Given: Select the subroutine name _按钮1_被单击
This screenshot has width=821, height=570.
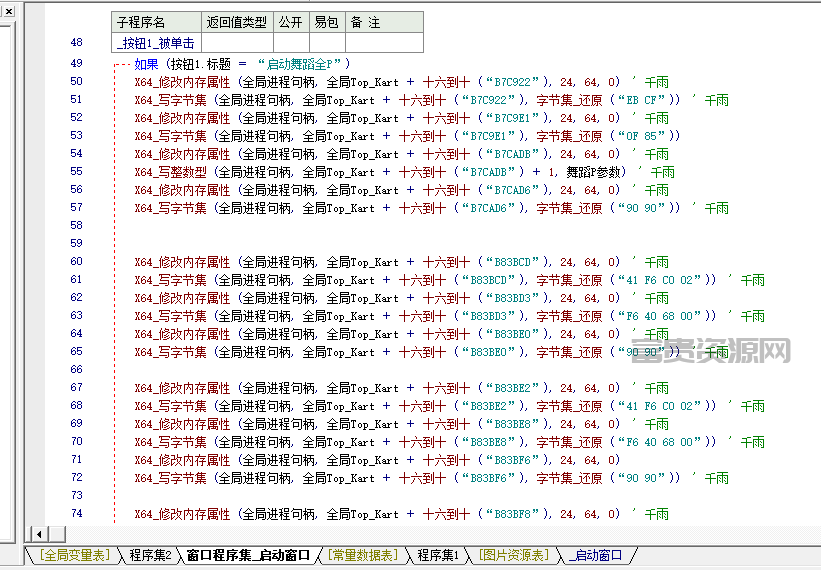Looking at the screenshot, I should [156, 43].
